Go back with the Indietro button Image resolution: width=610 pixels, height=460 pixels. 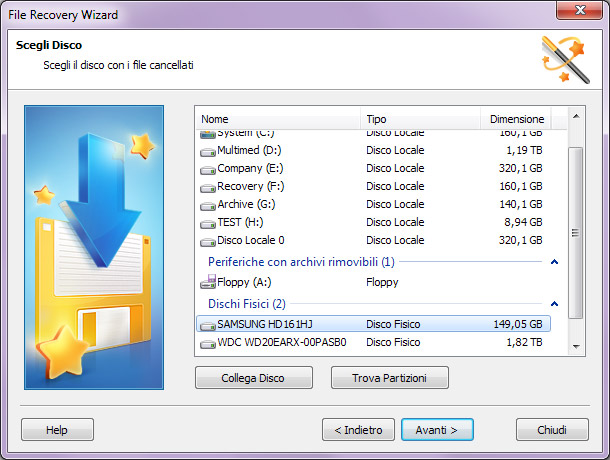tap(358, 430)
